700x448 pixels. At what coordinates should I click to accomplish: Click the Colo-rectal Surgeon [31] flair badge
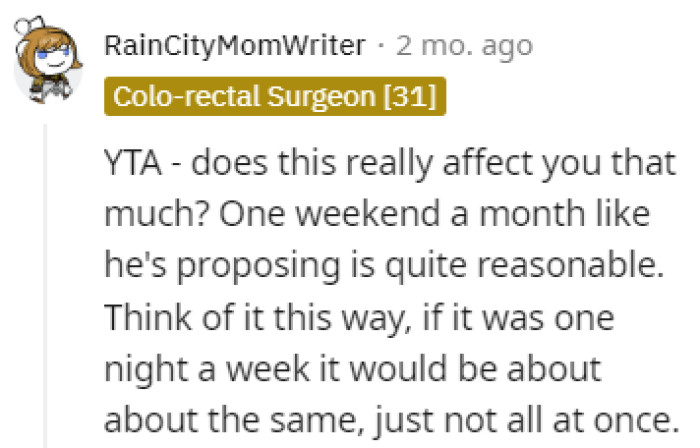pyautogui.click(x=275, y=97)
